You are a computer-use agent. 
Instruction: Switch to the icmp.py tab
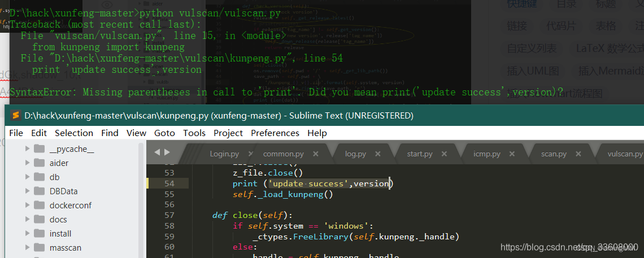tap(487, 154)
